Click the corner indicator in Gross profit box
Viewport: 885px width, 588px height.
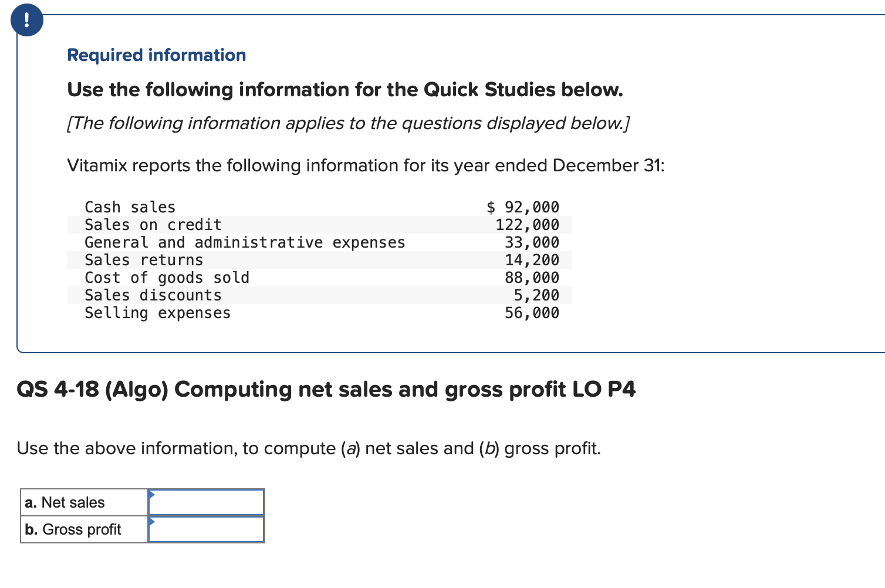coord(151,523)
